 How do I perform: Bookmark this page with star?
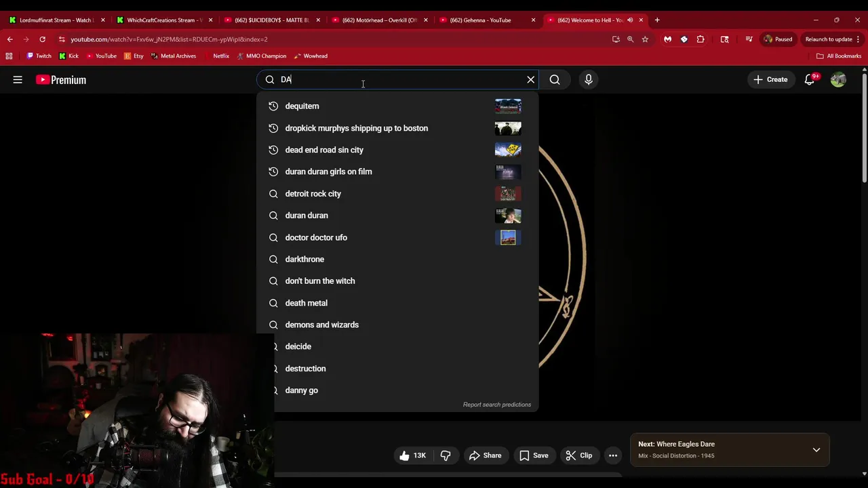[x=645, y=39]
